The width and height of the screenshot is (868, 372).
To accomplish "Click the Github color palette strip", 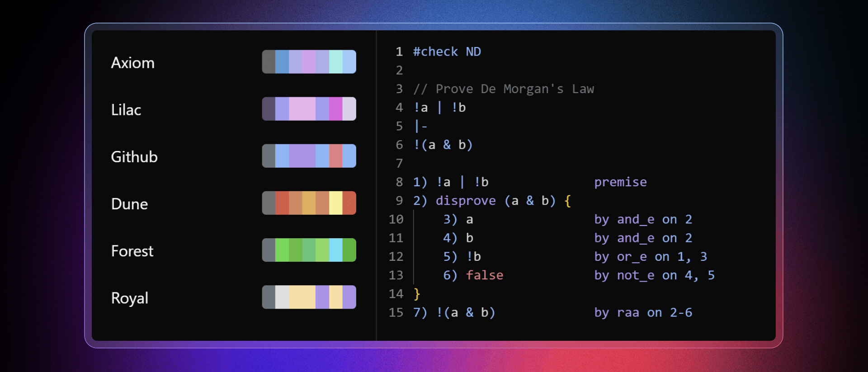I will pyautogui.click(x=309, y=155).
